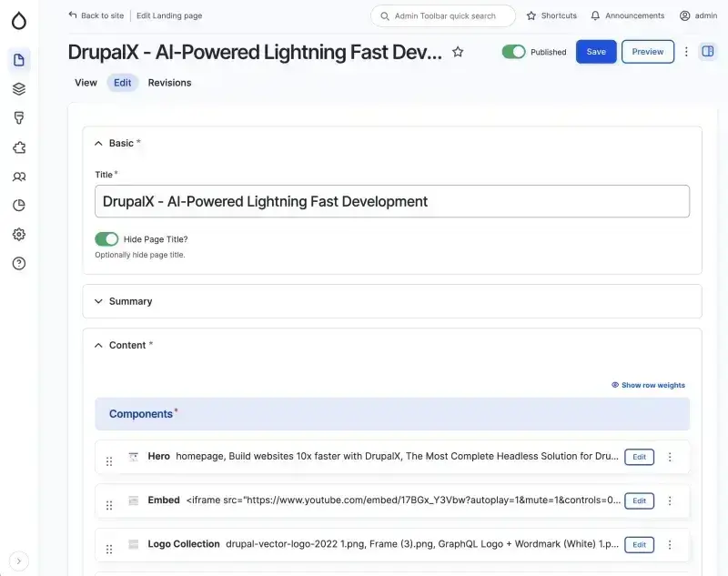This screenshot has width=728, height=576.
Task: Open the Reports chart icon in sidebar
Action: pos(19,206)
